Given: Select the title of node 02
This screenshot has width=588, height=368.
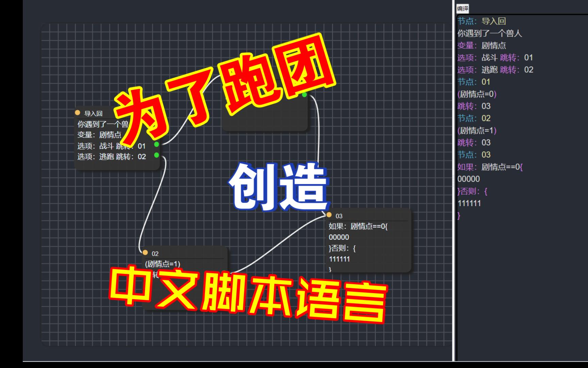Looking at the screenshot, I should 155,254.
